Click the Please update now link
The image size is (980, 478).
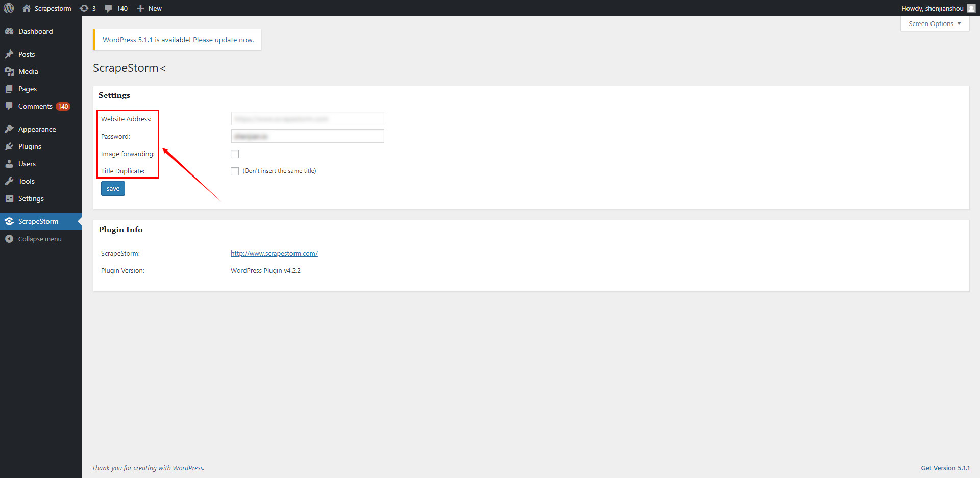(x=223, y=40)
